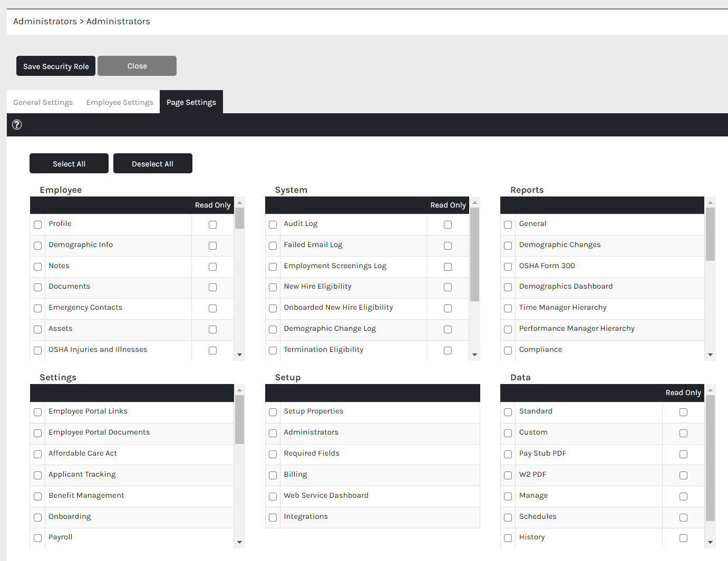Click Select All button
Viewport: 728px width, 561px height.
[x=69, y=163]
